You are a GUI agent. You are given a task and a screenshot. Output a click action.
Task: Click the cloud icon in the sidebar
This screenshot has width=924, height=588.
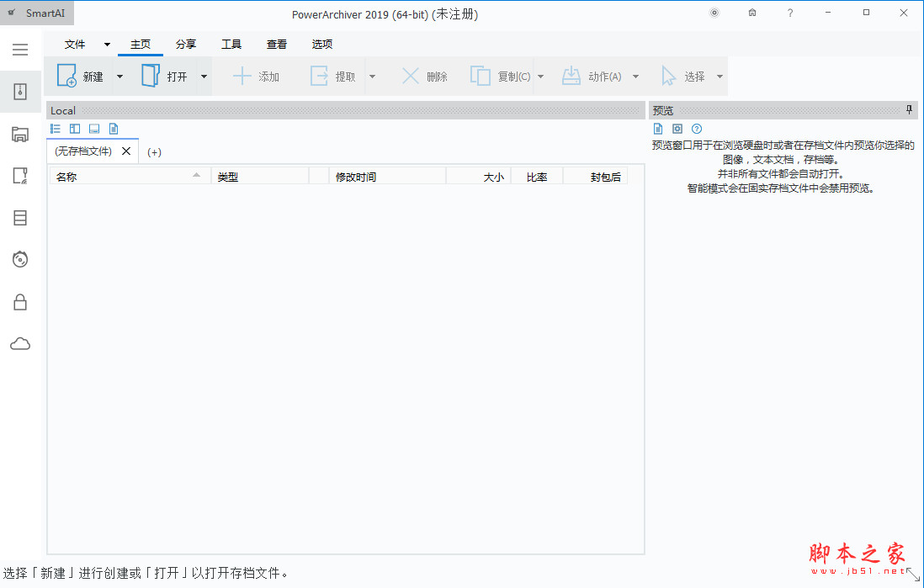tap(20, 344)
